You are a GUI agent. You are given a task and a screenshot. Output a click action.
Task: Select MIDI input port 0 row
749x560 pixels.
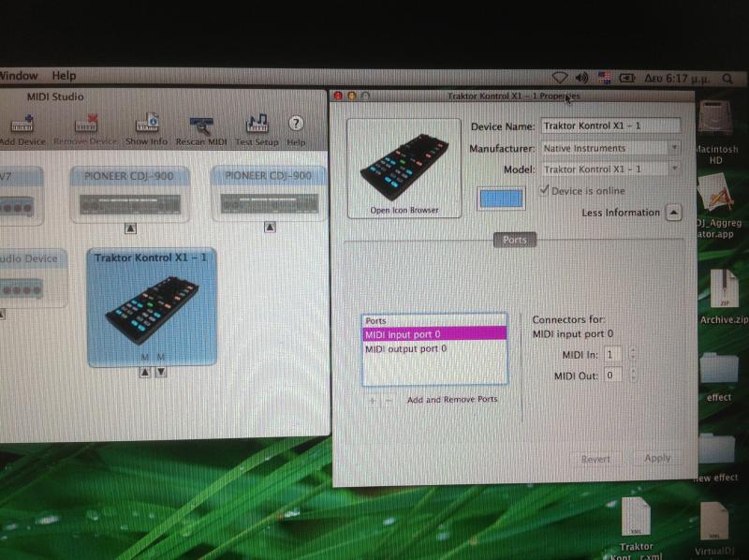[434, 334]
